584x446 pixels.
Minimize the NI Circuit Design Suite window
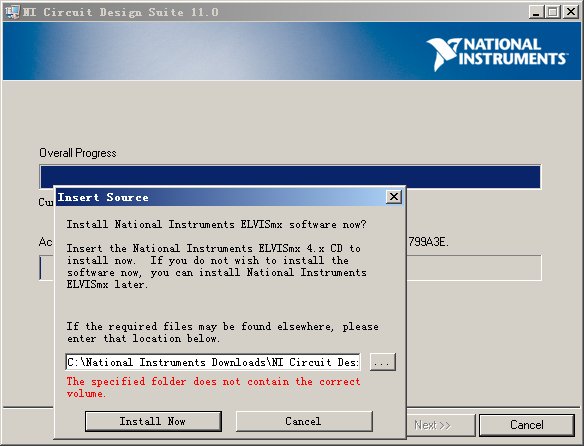tap(536, 12)
